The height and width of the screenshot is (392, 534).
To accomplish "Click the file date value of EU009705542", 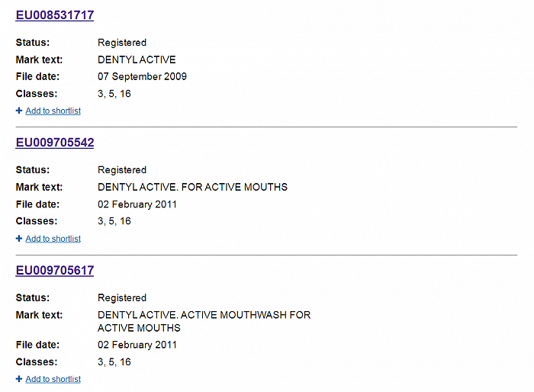I will [x=137, y=204].
